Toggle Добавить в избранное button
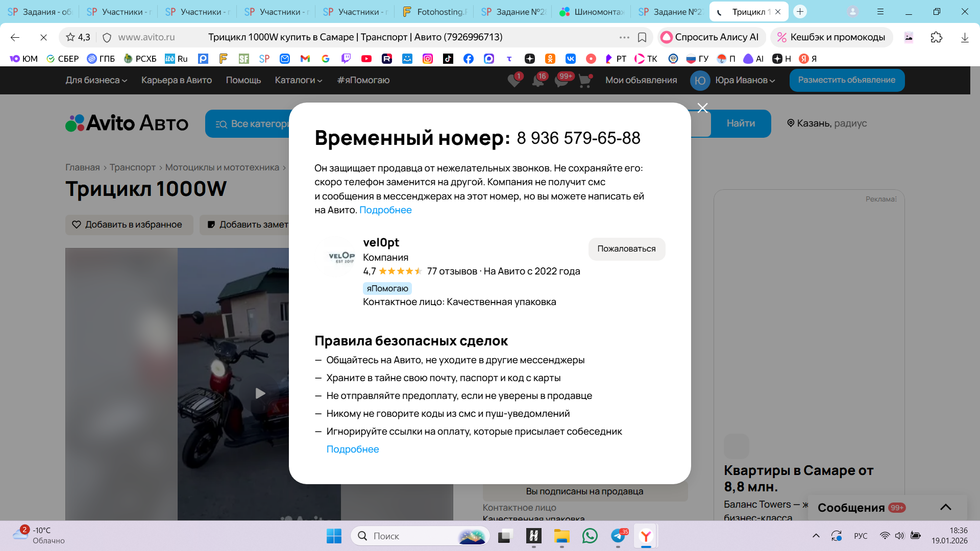The width and height of the screenshot is (980, 551). pos(129,224)
